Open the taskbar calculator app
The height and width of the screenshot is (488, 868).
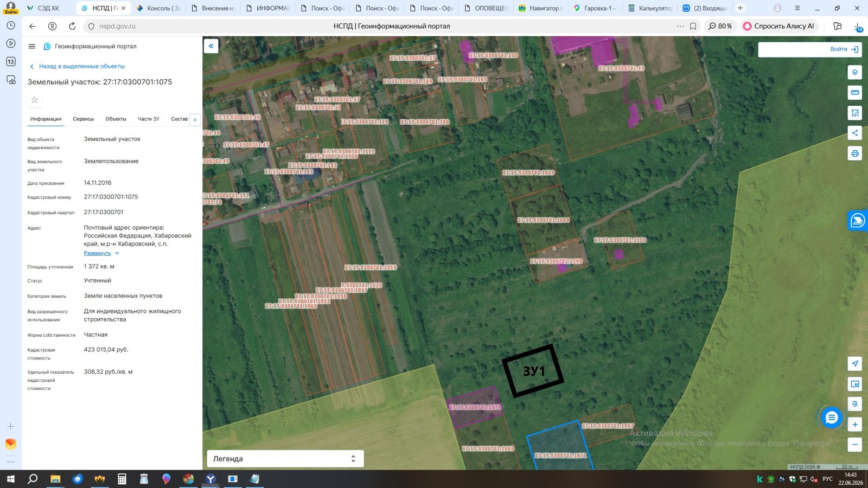click(x=122, y=479)
